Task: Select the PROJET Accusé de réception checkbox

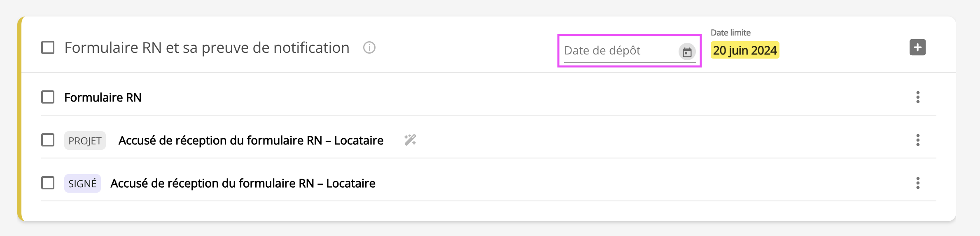Action: [48, 140]
